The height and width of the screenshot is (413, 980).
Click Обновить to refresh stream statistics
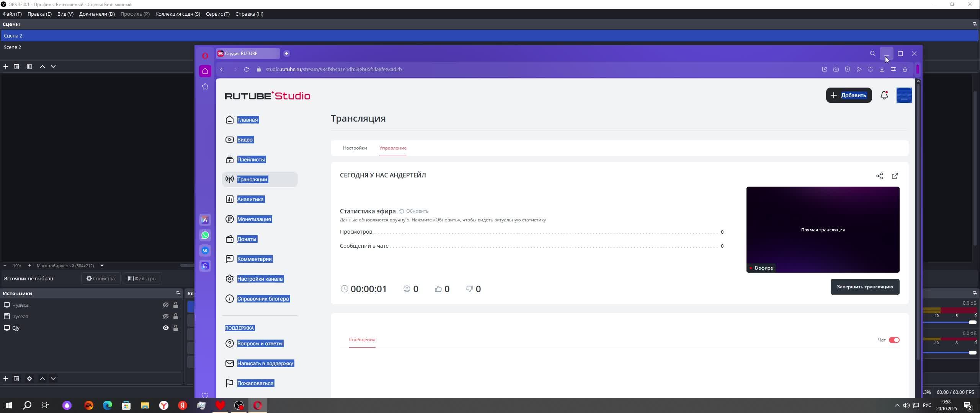(x=414, y=211)
